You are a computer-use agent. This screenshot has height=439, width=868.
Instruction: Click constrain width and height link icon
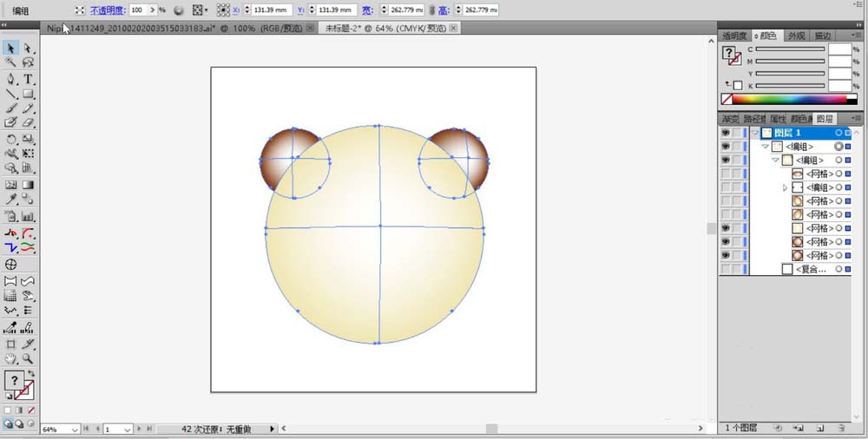pyautogui.click(x=432, y=10)
